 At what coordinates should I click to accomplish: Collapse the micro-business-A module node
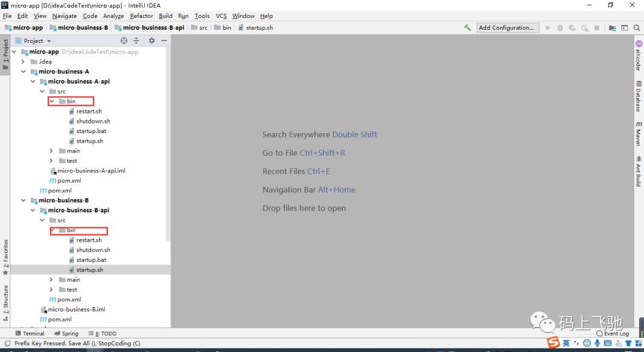pyautogui.click(x=23, y=72)
